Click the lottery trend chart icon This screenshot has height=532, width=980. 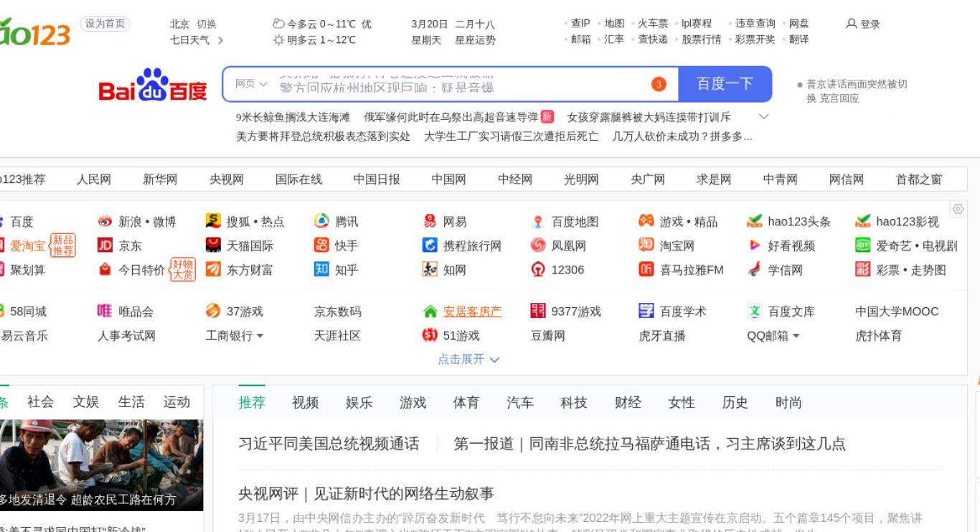863,269
